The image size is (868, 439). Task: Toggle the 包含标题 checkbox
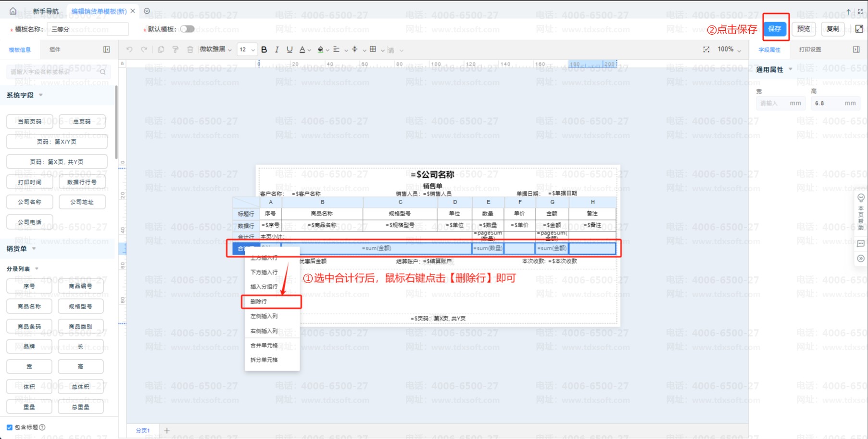point(10,427)
